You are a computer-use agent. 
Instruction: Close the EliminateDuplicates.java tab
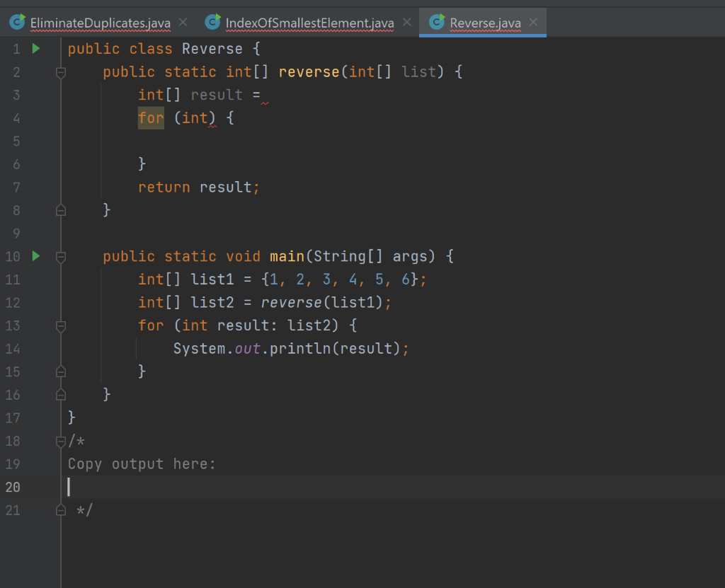click(x=183, y=22)
